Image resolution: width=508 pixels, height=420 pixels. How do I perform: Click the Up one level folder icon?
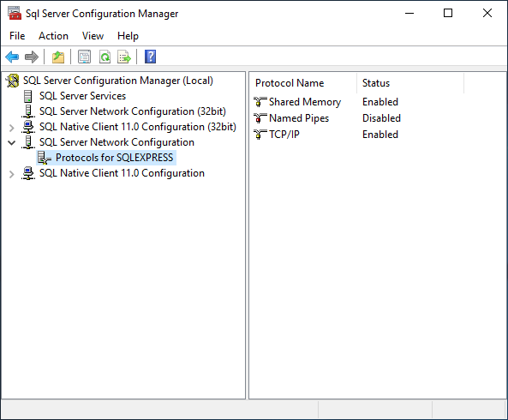click(58, 57)
